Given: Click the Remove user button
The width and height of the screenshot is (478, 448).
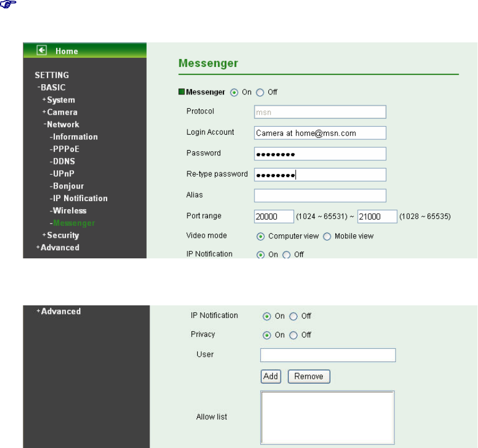Looking at the screenshot, I should tap(309, 376).
